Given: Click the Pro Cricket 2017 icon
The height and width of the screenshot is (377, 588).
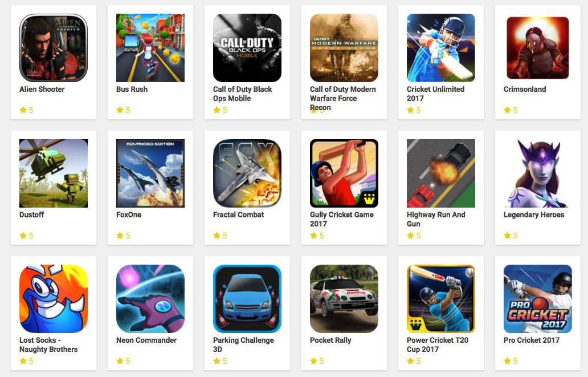Looking at the screenshot, I should (538, 298).
